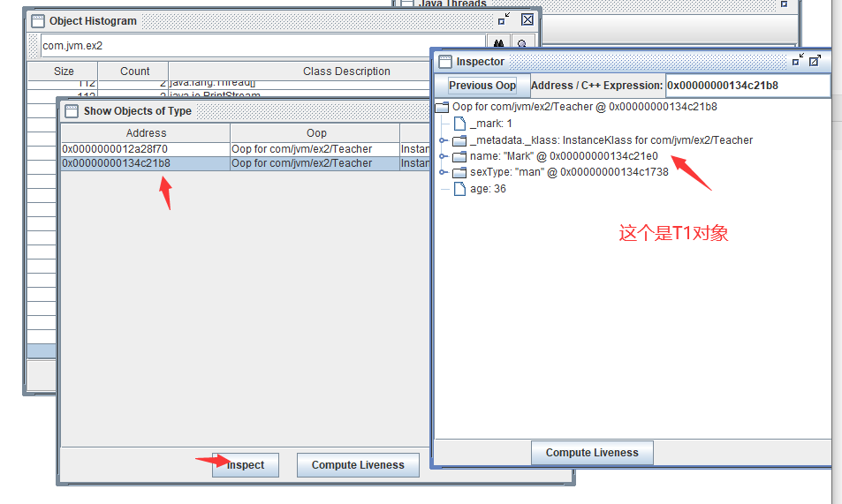Screen dimensions: 842x504
Task: Select the _metadata._klass InstanceKlass item
Action: (611, 140)
